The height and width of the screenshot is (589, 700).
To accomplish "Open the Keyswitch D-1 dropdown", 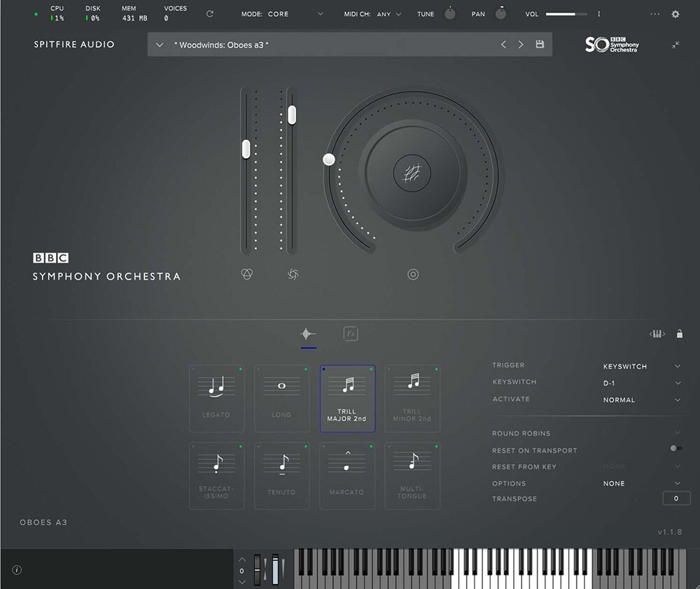I will (x=641, y=383).
